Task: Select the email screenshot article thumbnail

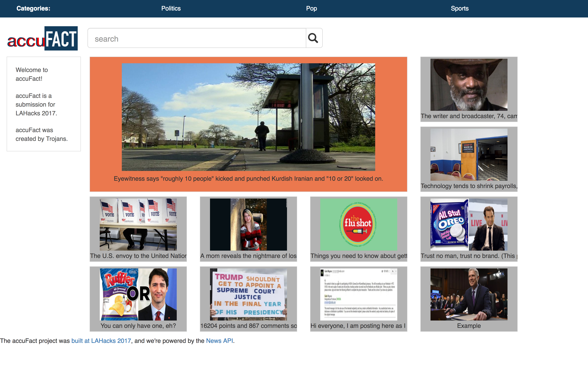Action: [358, 294]
